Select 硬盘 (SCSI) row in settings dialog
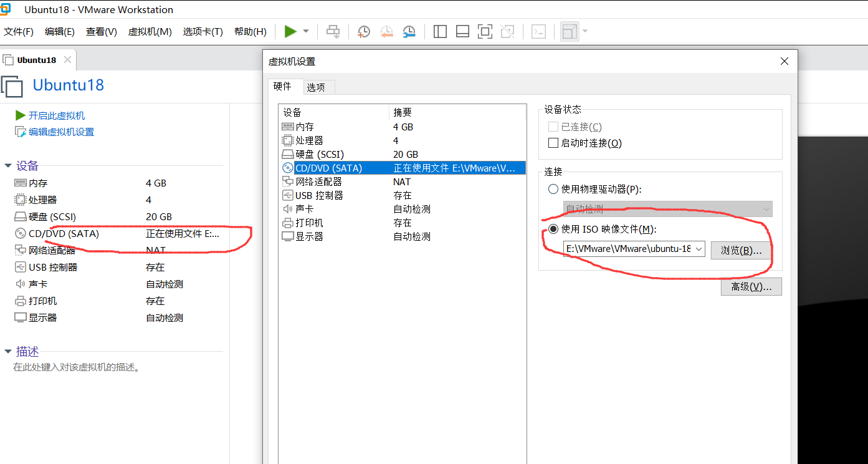This screenshot has width=868, height=464. point(402,154)
